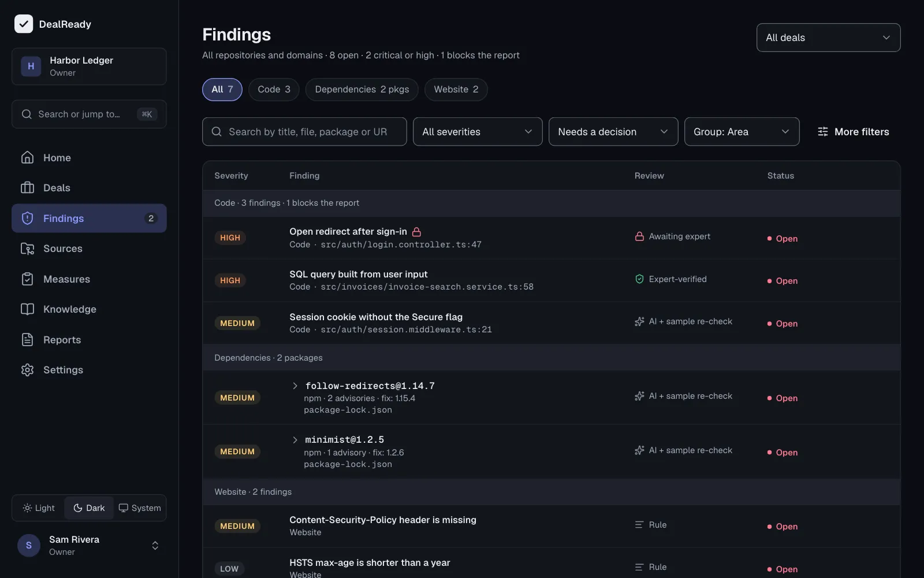
Task: Click the Settings gear icon
Action: 27,370
